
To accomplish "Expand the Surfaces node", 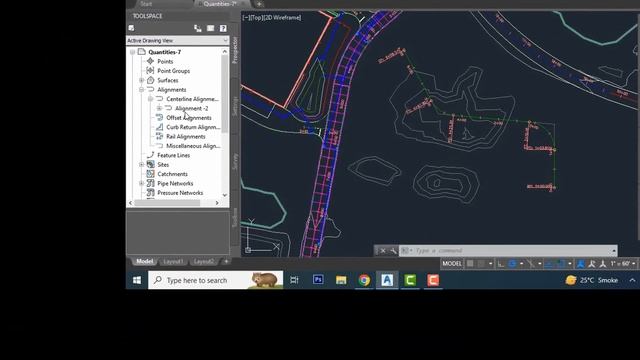I will pos(142,80).
